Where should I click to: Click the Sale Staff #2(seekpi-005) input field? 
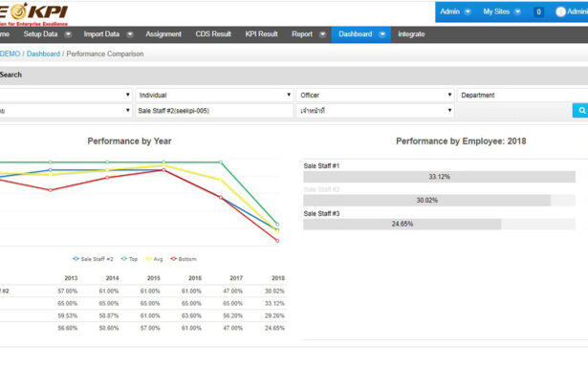[x=214, y=111]
